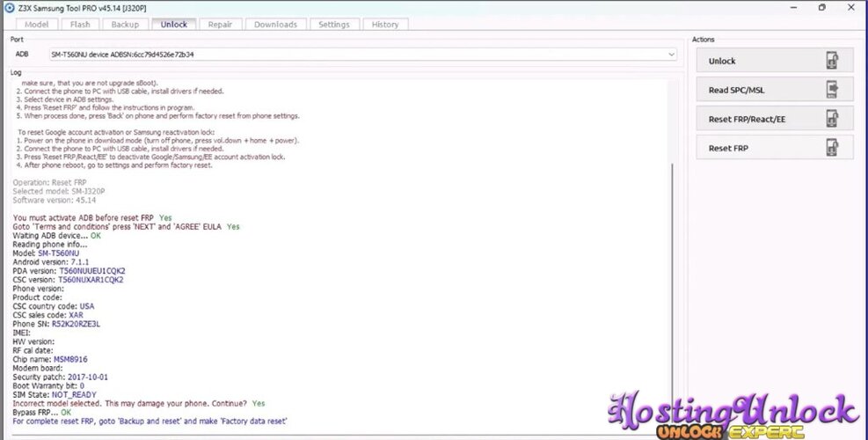Viewport: 868px width, 440px height.
Task: Click the model value SM-T560NU in log
Action: pyautogui.click(x=59, y=253)
